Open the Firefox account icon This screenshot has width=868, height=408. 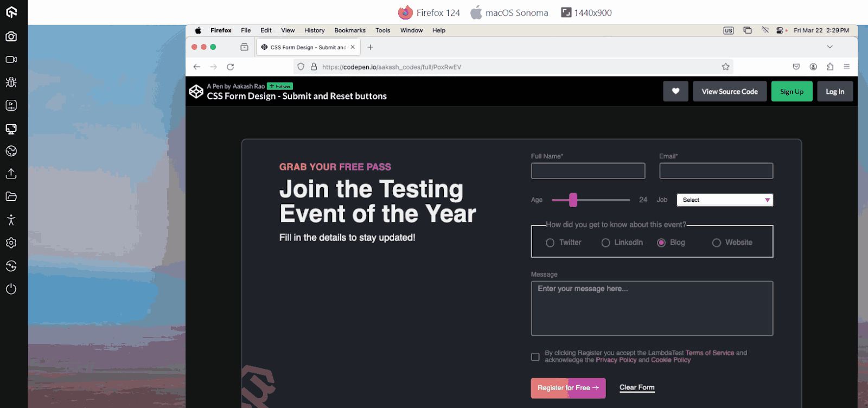tap(813, 67)
